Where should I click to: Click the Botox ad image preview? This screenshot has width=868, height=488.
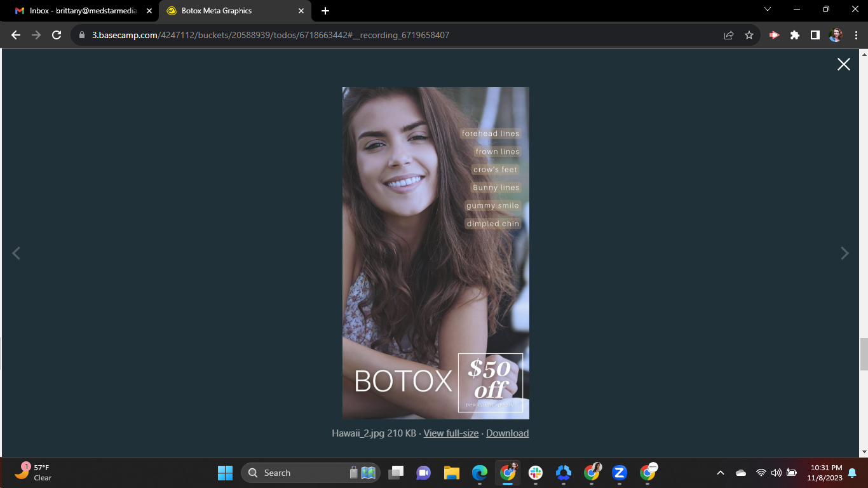436,253
